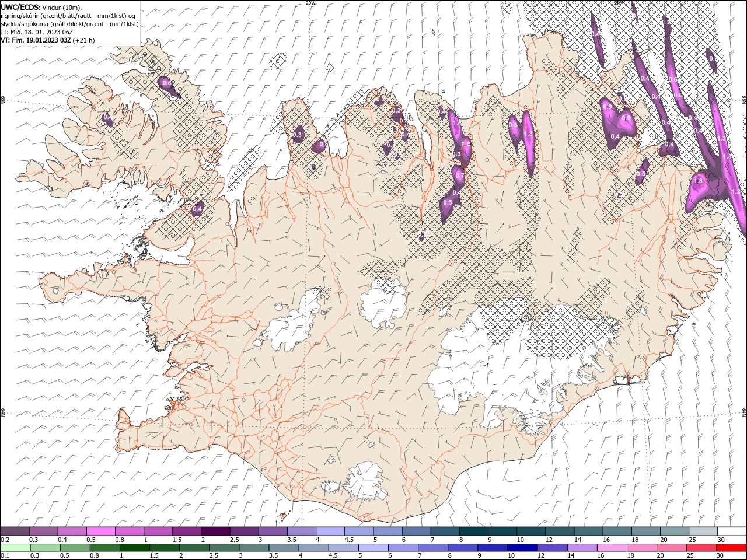Click the 'rigning/skúrir' legend description line
The image size is (747, 560).
(x=68, y=16)
